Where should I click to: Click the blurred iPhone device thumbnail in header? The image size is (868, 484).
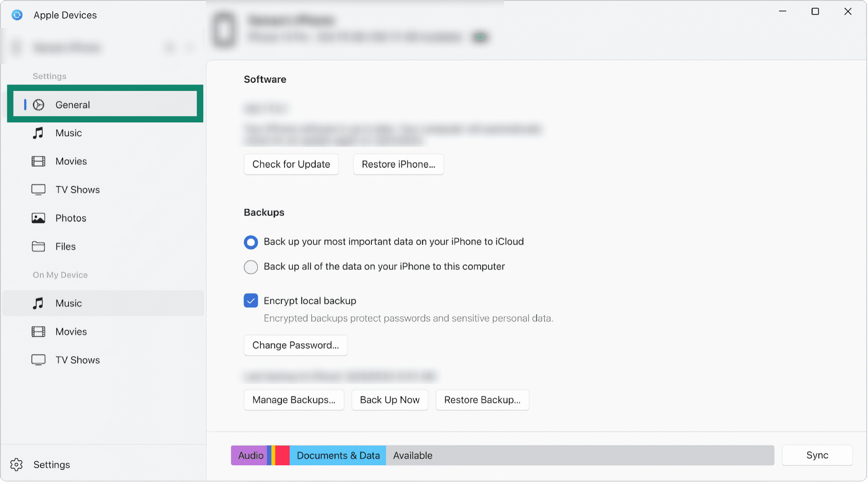[x=224, y=30]
